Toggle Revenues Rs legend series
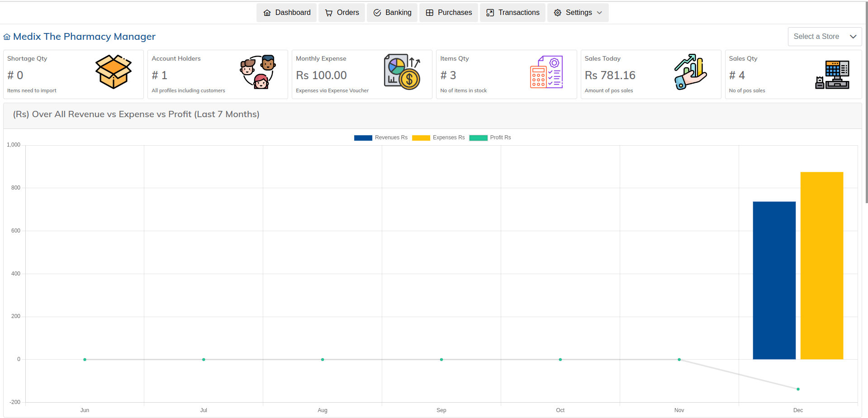This screenshot has width=868, height=418. (x=381, y=138)
